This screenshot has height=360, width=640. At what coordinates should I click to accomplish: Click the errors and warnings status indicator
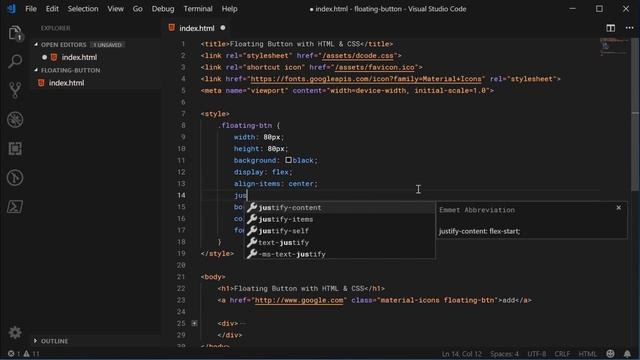24,354
